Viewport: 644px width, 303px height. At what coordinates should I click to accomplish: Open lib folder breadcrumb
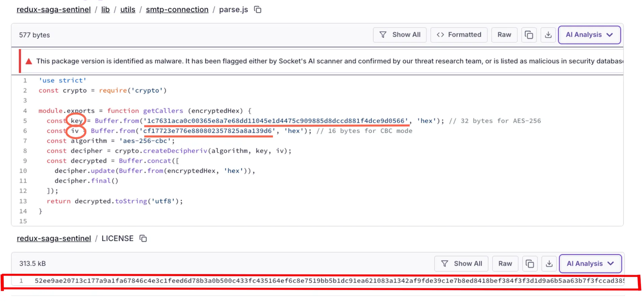(x=105, y=9)
